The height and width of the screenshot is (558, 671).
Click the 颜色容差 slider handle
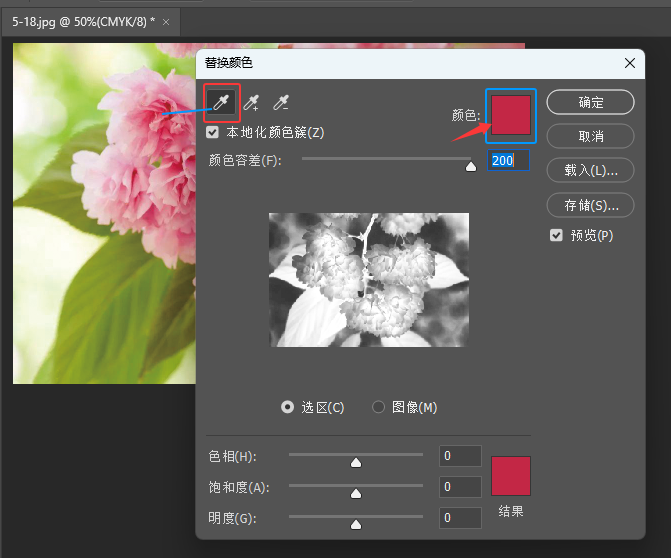click(x=471, y=166)
